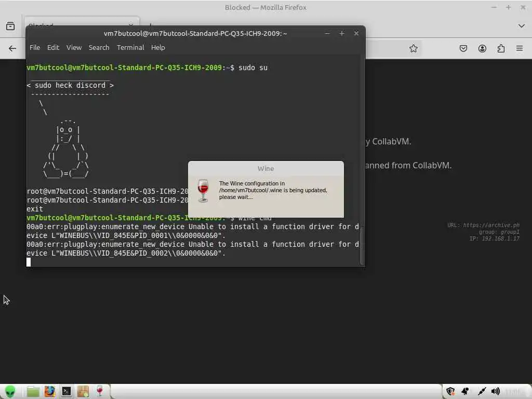
Task: Click the VID_845E&PID_0001 error line
Action: [x=126, y=235]
